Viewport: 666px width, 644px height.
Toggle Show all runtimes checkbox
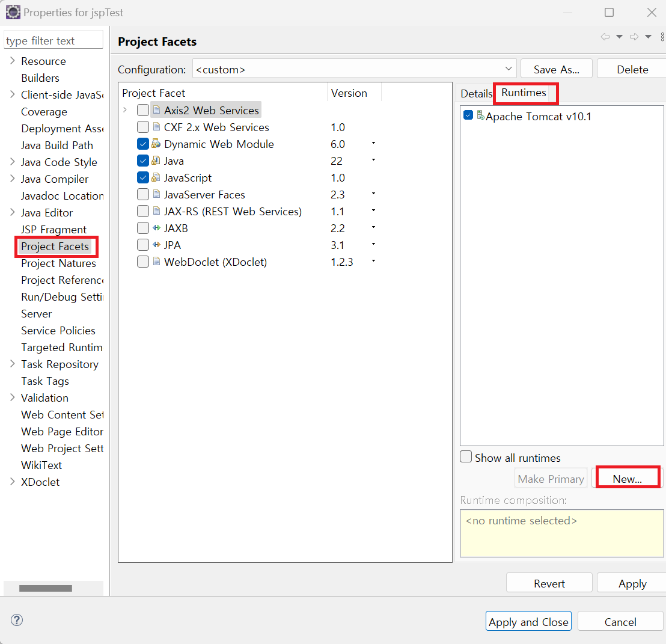(x=466, y=456)
